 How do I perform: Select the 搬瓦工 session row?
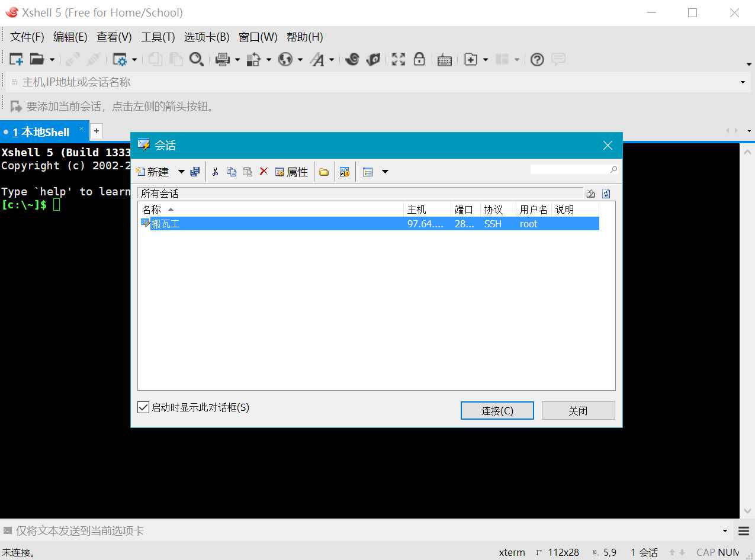[x=369, y=224]
